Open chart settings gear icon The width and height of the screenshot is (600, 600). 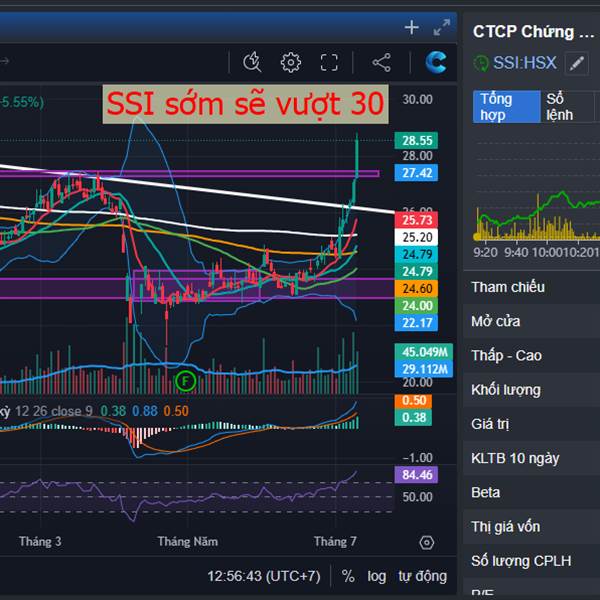(x=291, y=62)
